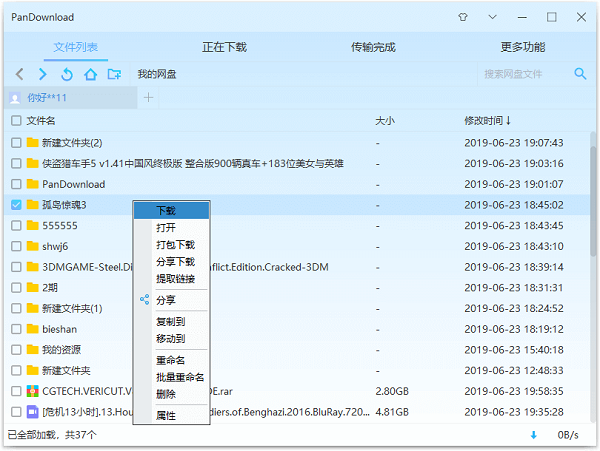Choose 下载 from the context menu
Image resolution: width=600 pixels, height=451 pixels.
click(166, 211)
